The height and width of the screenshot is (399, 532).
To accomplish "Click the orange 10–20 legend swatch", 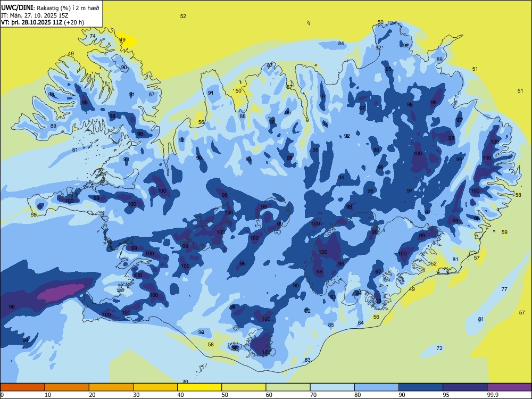I will click(x=67, y=387).
